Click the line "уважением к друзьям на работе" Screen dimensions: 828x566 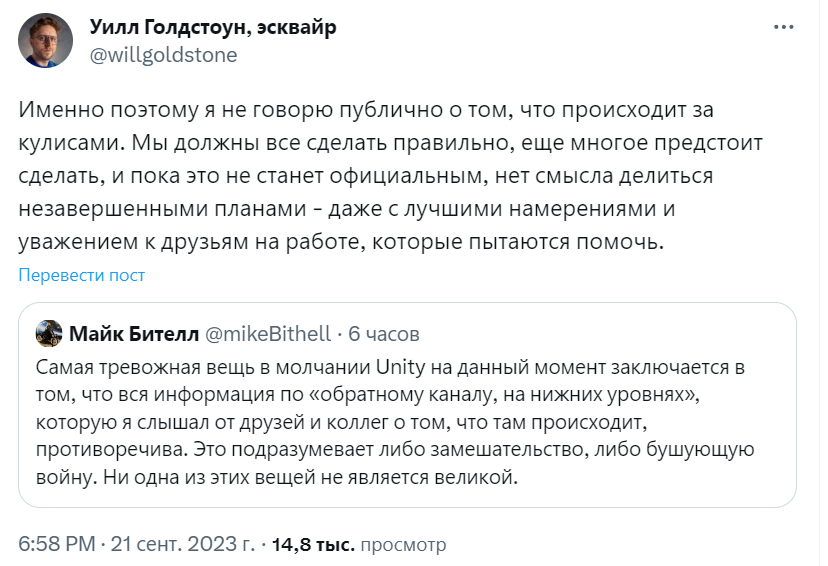coord(341,242)
